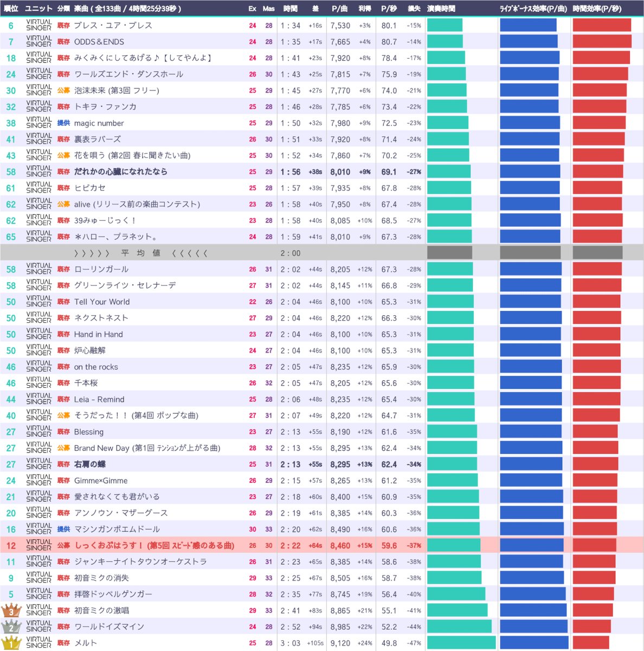The image size is (644, 651).
Task: Click the 公募 tag beside Brand New Day
Action: point(64,448)
